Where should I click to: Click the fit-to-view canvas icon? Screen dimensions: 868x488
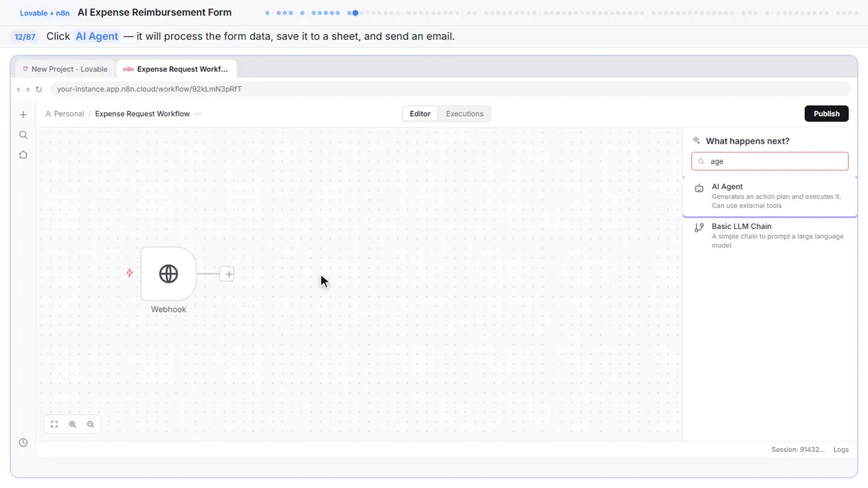54,424
